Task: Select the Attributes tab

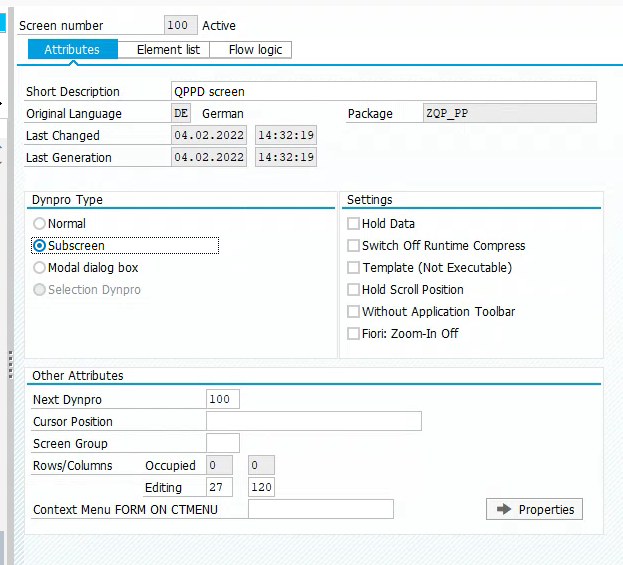Action: point(72,50)
